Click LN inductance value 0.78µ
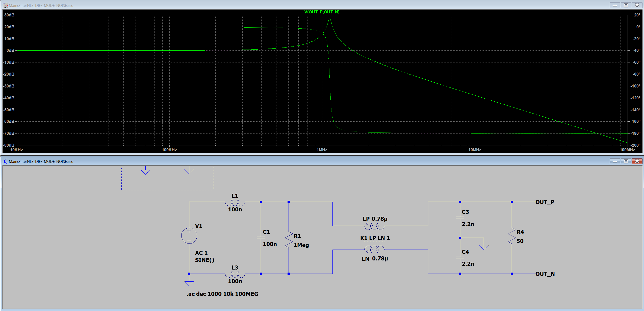The image size is (644, 311). coord(380,258)
